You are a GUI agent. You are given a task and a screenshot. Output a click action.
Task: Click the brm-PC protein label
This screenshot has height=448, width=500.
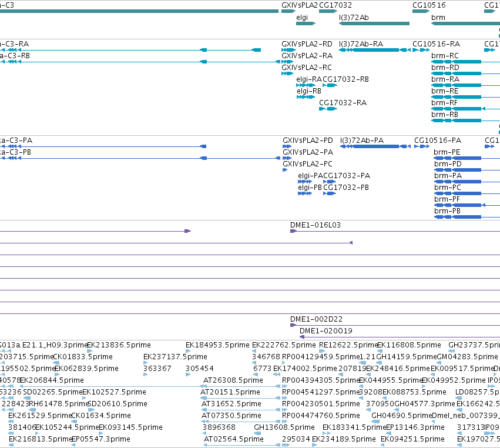coord(447,188)
